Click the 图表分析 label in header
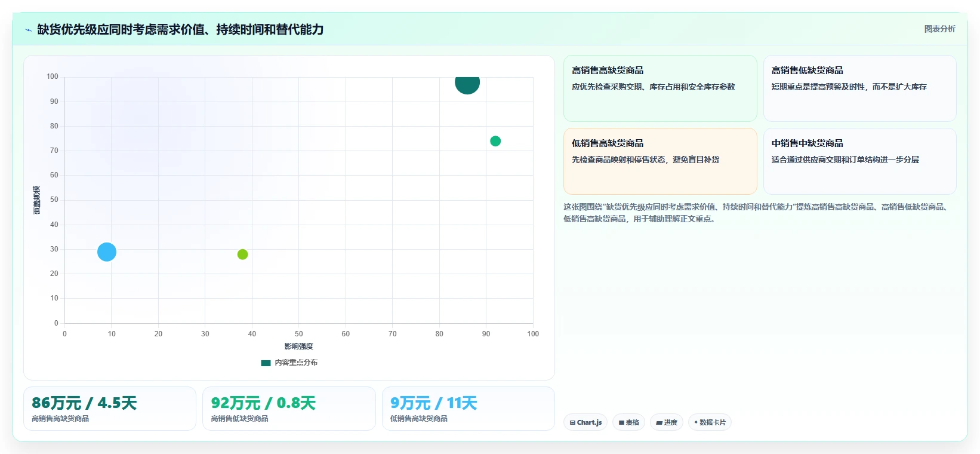 [x=939, y=29]
